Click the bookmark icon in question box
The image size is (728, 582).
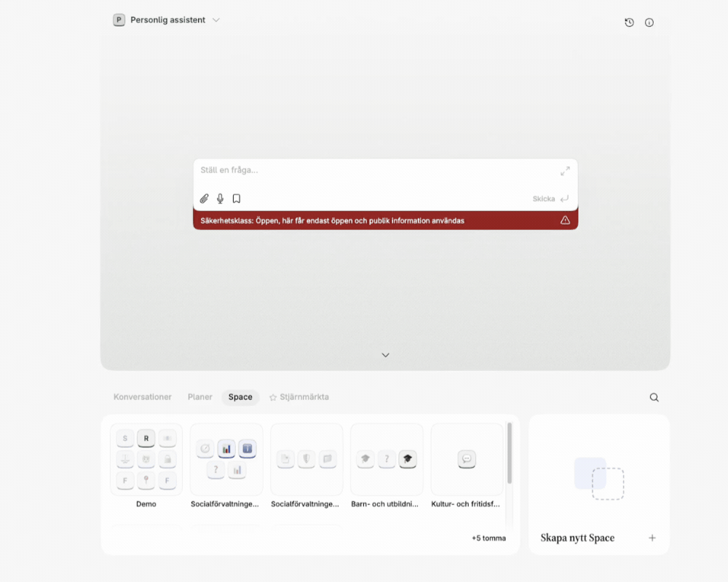237,199
